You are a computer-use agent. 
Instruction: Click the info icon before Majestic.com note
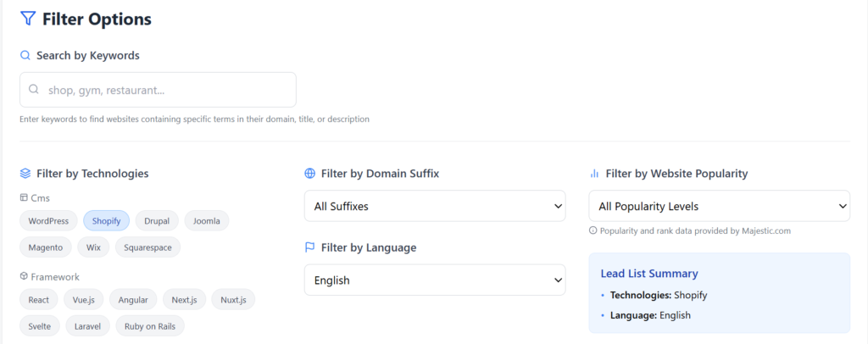click(593, 230)
